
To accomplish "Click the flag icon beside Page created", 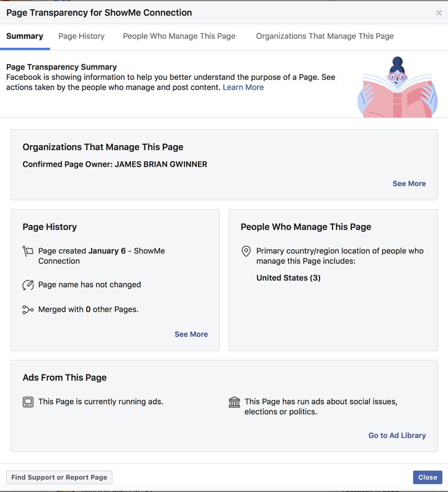I will [28, 252].
